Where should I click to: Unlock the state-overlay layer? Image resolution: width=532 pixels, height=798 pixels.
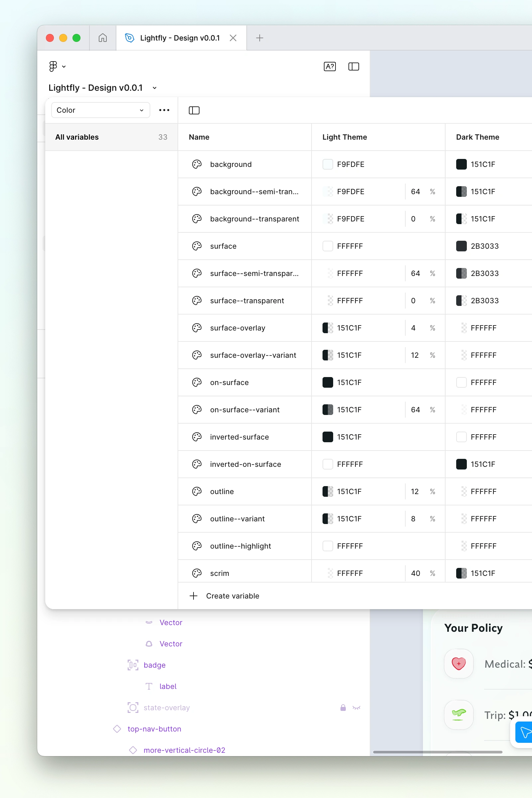click(x=343, y=708)
